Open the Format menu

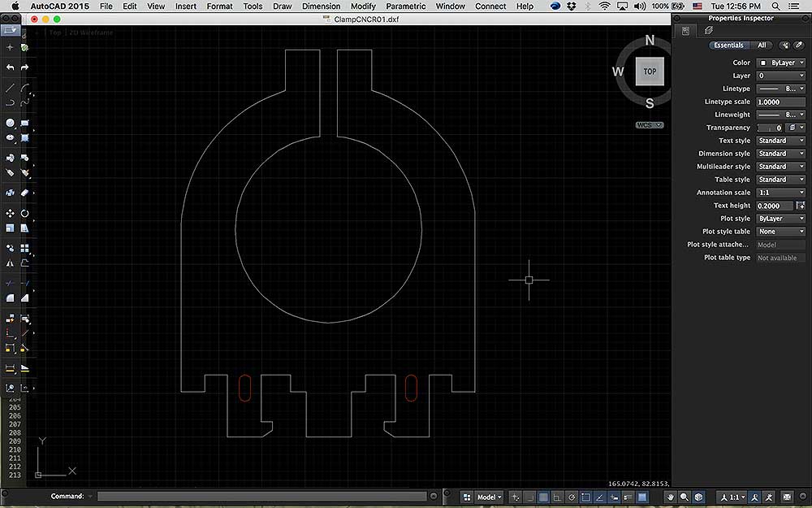point(219,7)
